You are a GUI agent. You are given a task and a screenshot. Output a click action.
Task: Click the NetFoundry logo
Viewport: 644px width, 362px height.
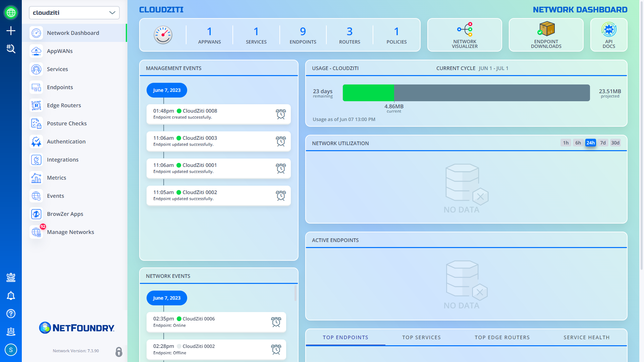click(x=77, y=327)
